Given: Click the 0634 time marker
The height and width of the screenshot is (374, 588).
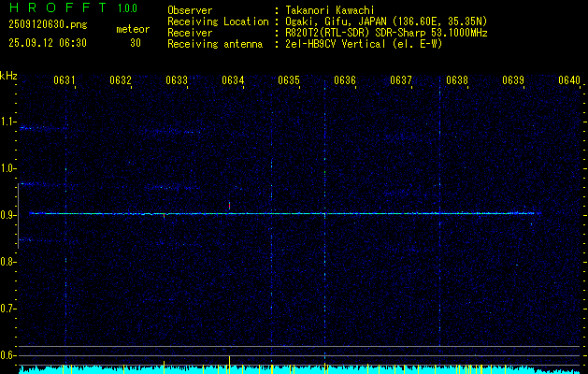Looking at the screenshot, I should click(233, 79).
